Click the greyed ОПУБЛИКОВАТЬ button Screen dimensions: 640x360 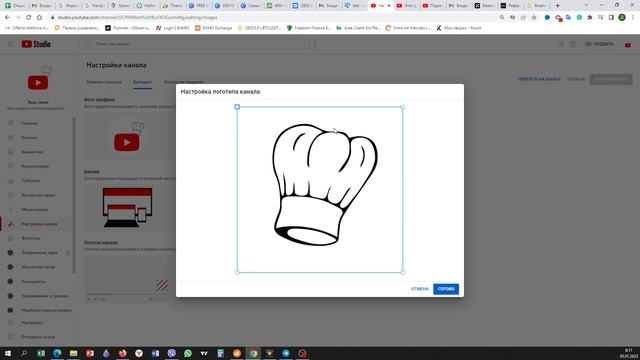tap(611, 79)
